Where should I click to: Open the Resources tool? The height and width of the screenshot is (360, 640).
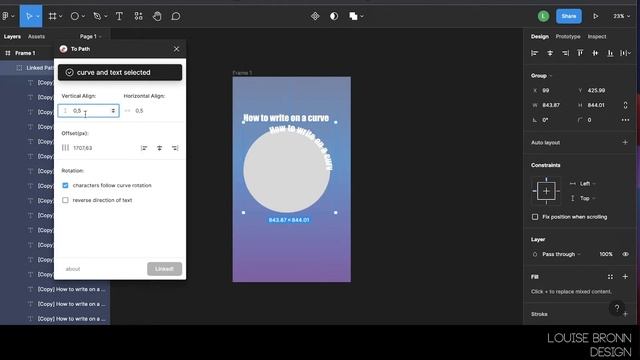pyautogui.click(x=139, y=16)
